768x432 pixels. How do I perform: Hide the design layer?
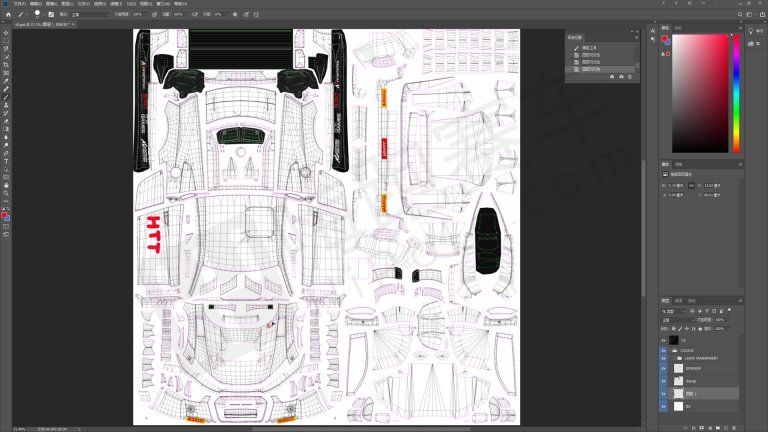point(663,381)
